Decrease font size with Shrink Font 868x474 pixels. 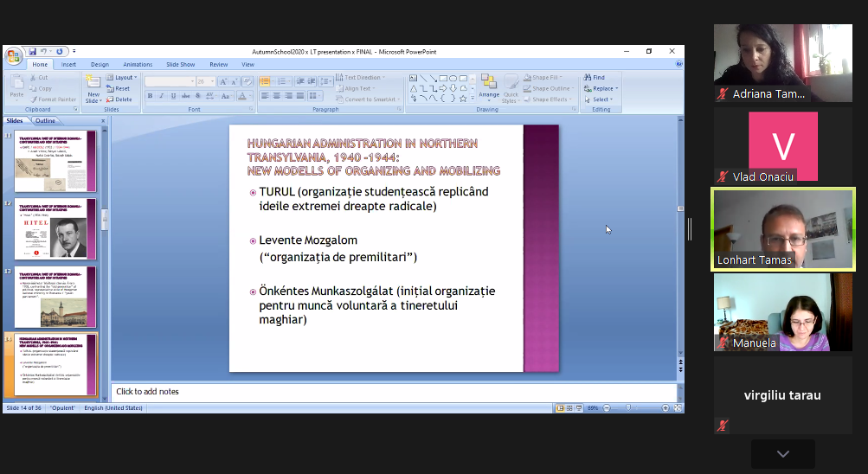pyautogui.click(x=235, y=81)
